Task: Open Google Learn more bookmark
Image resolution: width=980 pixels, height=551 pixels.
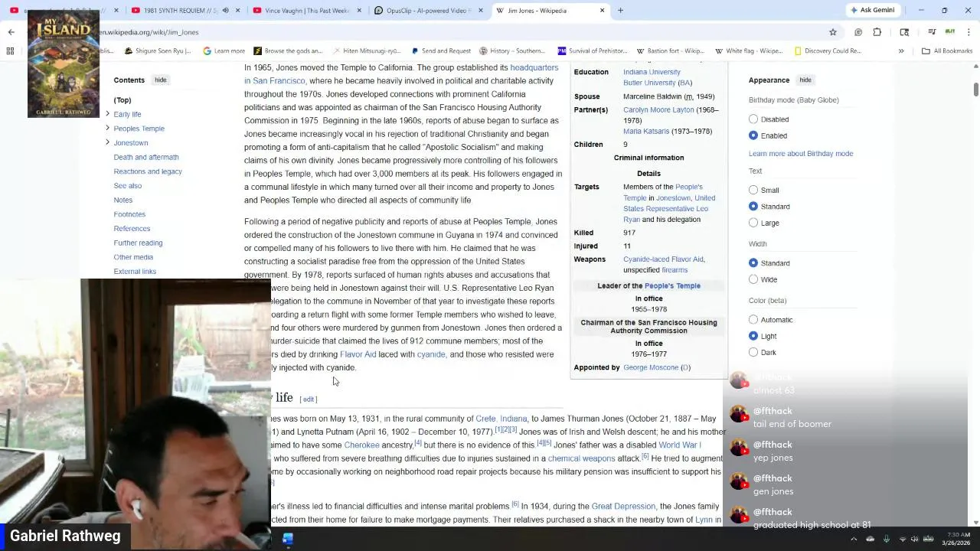Action: coord(224,51)
